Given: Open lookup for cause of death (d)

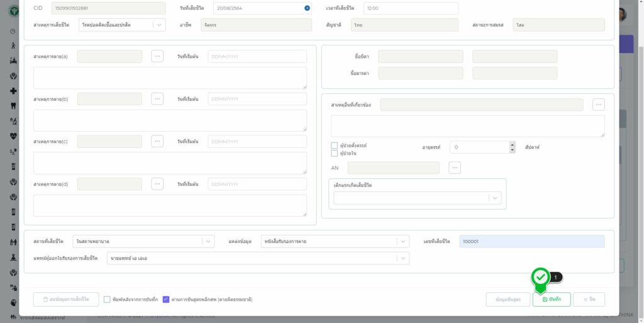Looking at the screenshot, I should pyautogui.click(x=157, y=184).
